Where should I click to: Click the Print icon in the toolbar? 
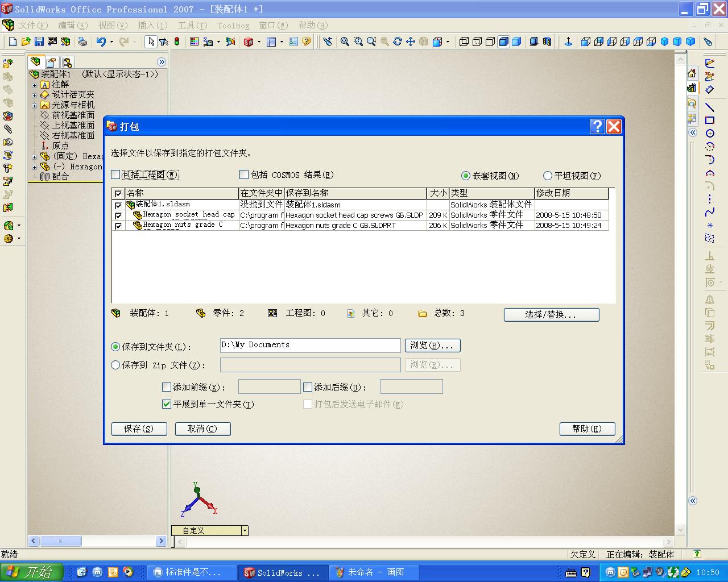click(82, 41)
